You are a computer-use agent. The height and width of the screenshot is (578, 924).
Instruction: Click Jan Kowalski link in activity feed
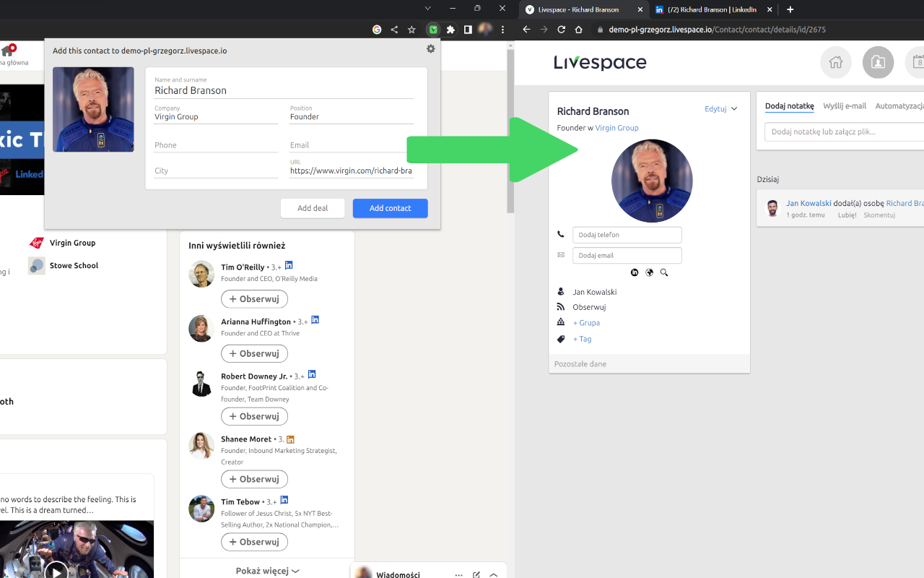[808, 204]
